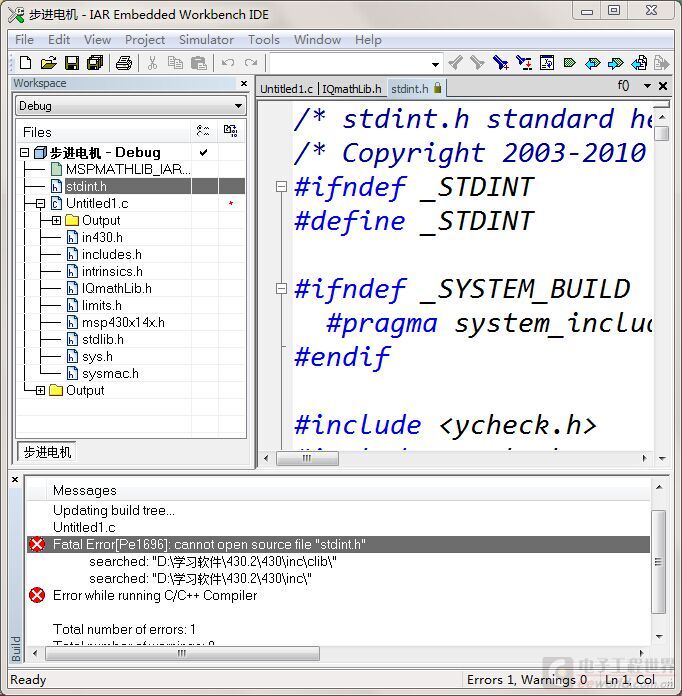Viewport: 682px width, 696px height.
Task: Open the Project menu
Action: [x=145, y=40]
